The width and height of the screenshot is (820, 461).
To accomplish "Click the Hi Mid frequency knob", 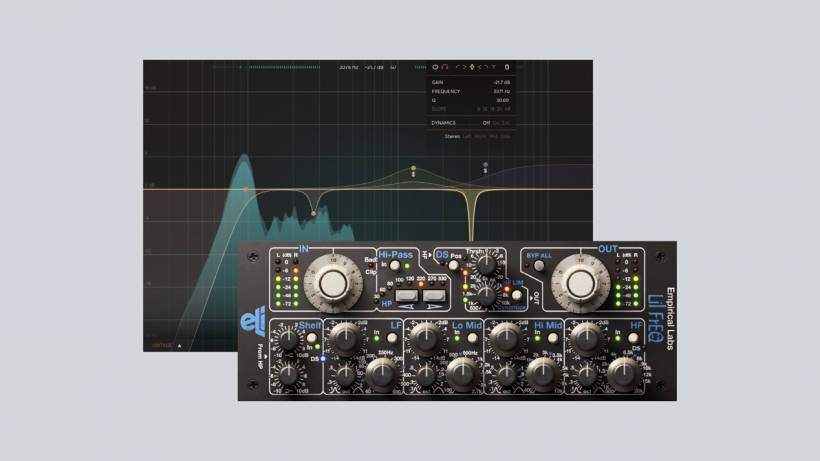I will (543, 375).
